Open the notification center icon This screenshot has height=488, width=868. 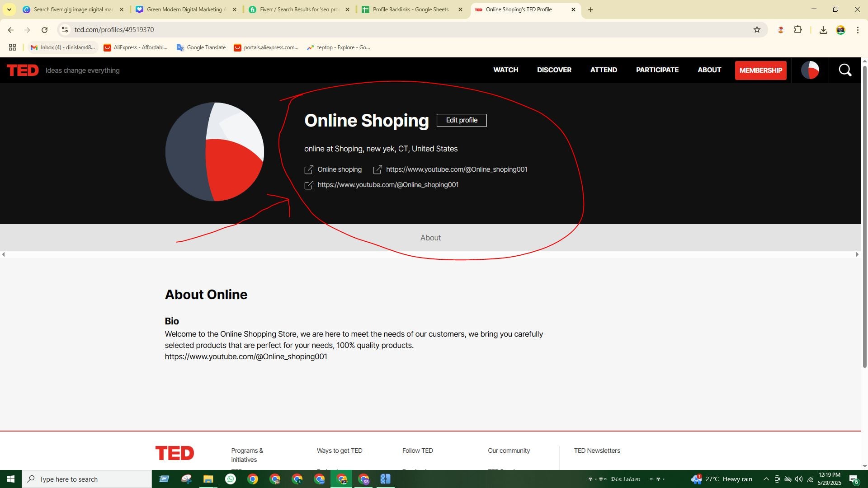tap(854, 479)
